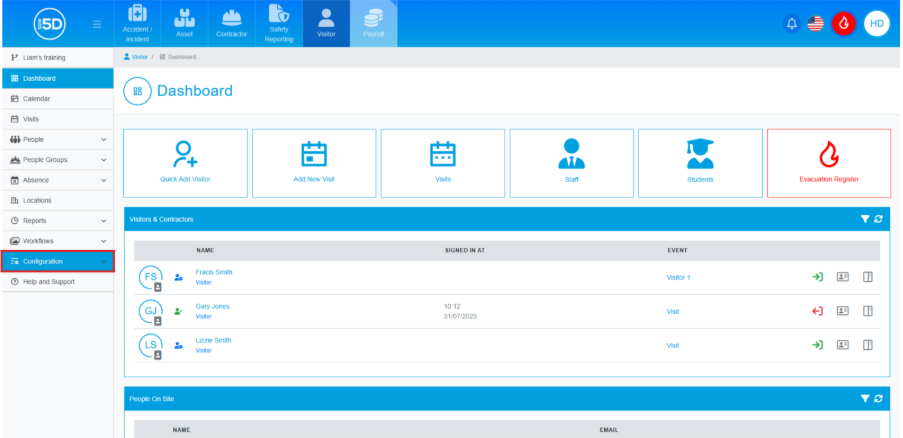Open Calendar in sidebar
The width and height of the screenshot is (903, 438).
[58, 98]
